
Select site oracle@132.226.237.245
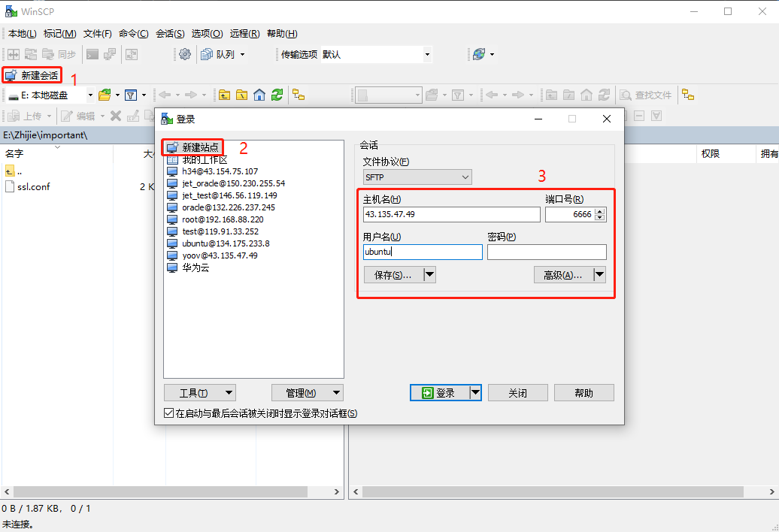[x=228, y=207]
